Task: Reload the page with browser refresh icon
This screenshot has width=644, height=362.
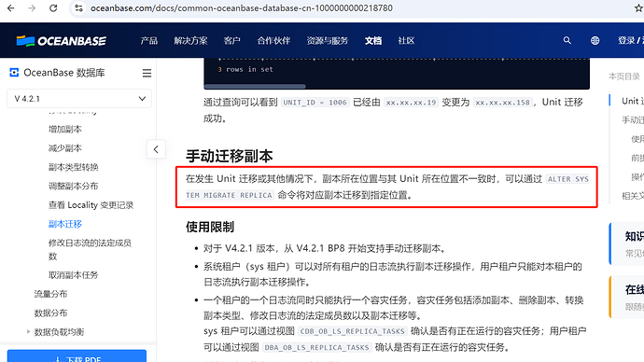Action: (53, 8)
